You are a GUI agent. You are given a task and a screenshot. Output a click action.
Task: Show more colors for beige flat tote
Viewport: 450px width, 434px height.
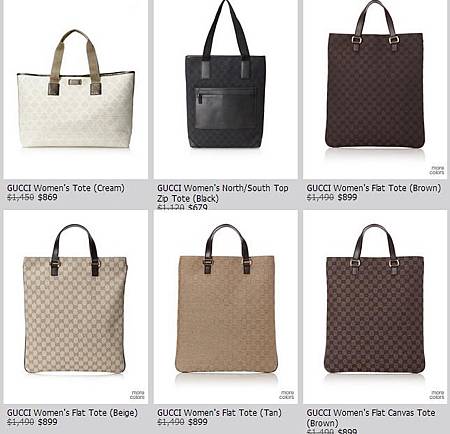pyautogui.click(x=137, y=395)
